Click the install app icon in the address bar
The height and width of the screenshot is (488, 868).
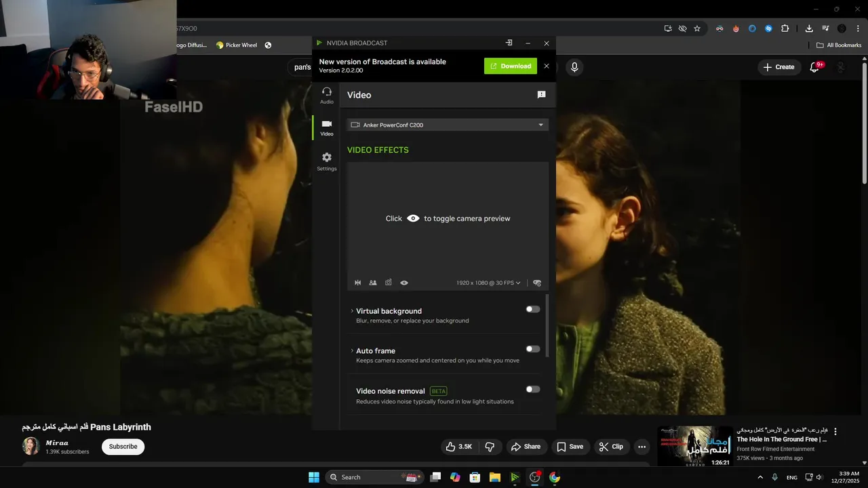point(668,28)
